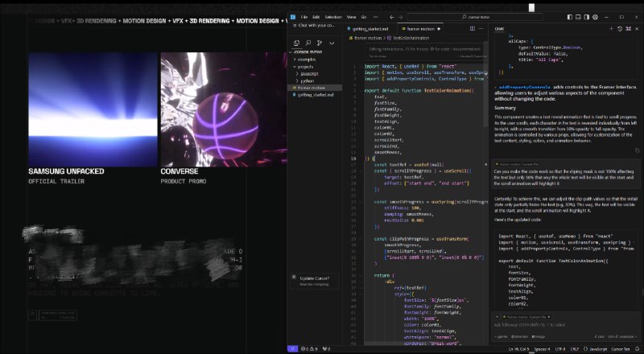Image resolution: width=644 pixels, height=354 pixels.
Task: Change end of line sequence CRLF
Action: 575,349
